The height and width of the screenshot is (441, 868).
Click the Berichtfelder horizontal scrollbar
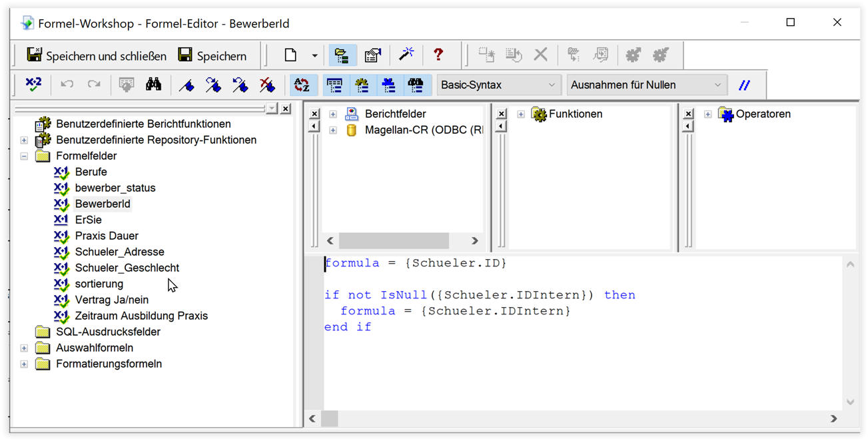(x=402, y=240)
